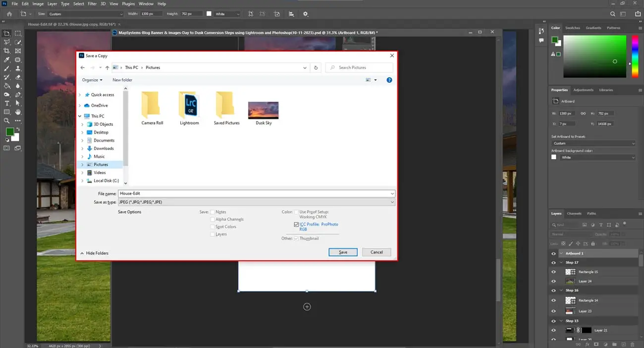
Task: Pick the Zoom tool from the toolbar
Action: (7, 120)
